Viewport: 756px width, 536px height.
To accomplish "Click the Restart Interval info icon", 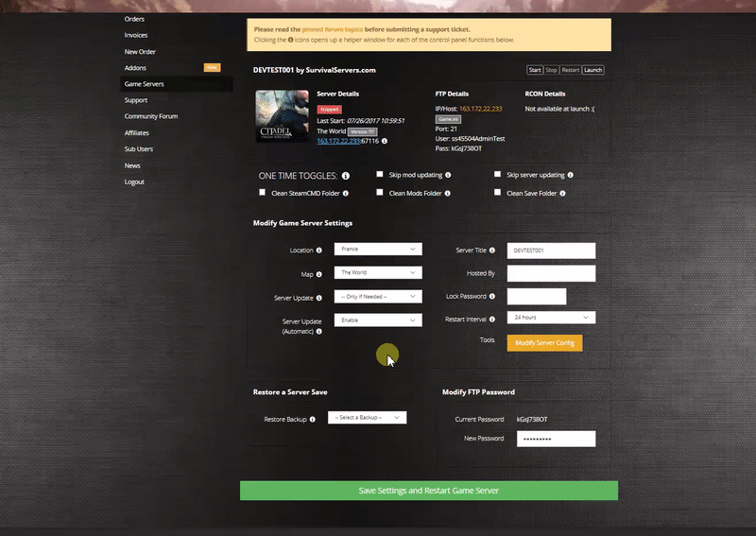I will 492,320.
